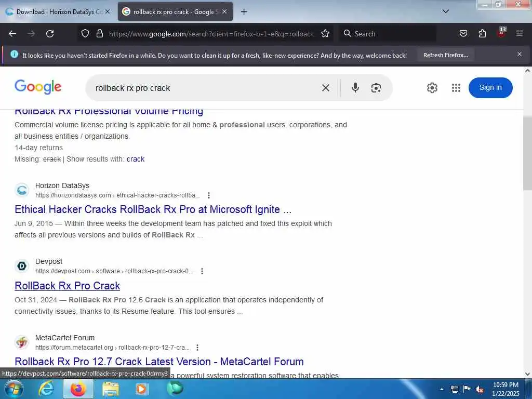Open the Extensions puzzle icon
This screenshot has height=399, width=532.
point(482,33)
